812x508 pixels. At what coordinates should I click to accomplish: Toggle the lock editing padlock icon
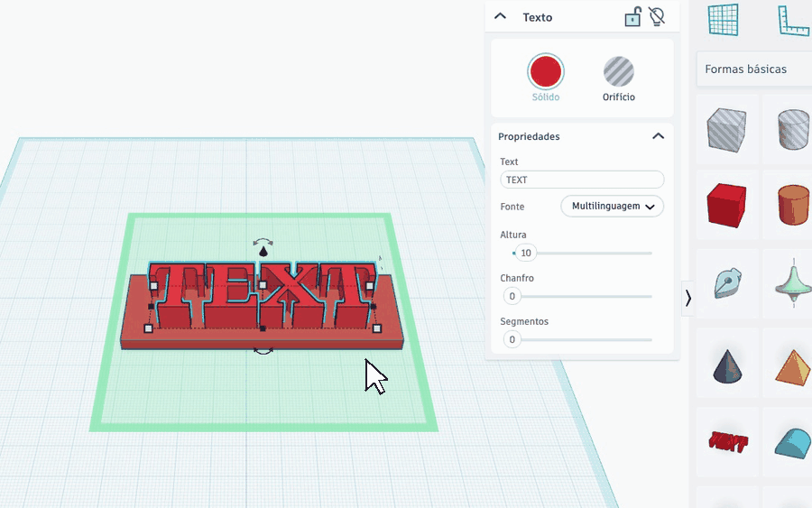click(632, 16)
